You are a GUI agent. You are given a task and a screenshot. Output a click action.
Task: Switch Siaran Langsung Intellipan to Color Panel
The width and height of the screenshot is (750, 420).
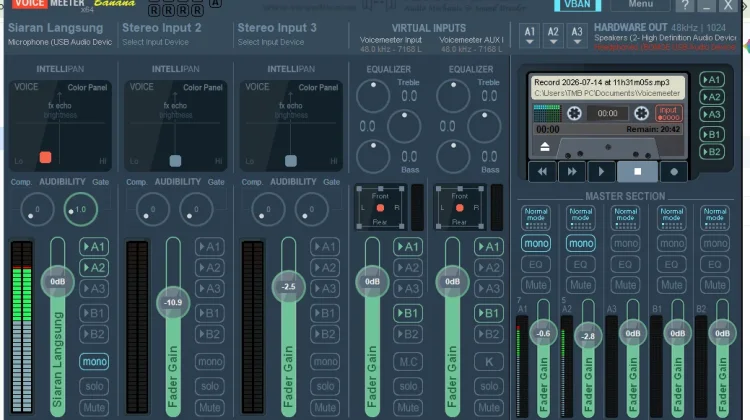pos(87,88)
